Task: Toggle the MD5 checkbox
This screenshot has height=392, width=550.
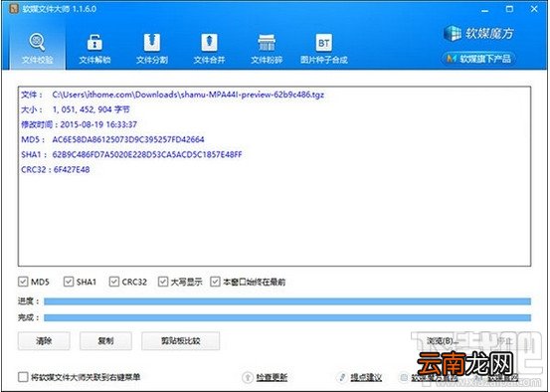Action: pos(23,282)
